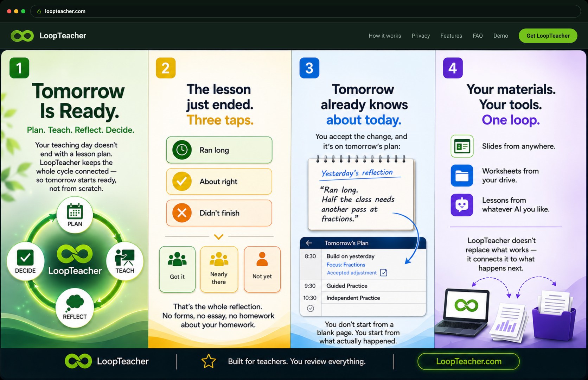Select the DECIDE checkmark icon
This screenshot has width=588, height=380.
pos(25,261)
